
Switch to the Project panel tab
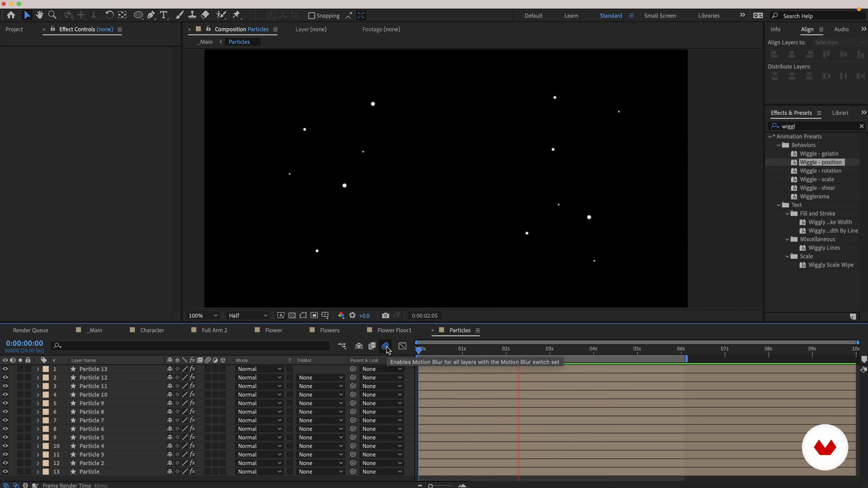coord(14,29)
